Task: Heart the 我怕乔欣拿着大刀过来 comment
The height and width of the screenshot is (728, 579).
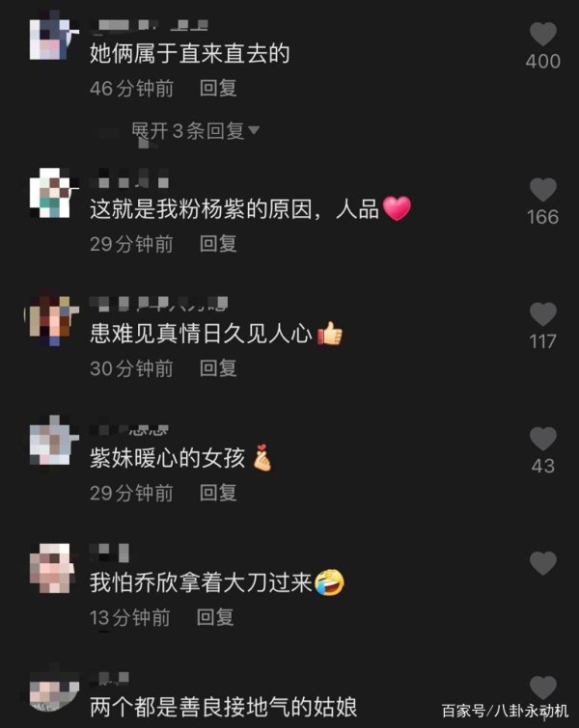Action: tap(542, 563)
